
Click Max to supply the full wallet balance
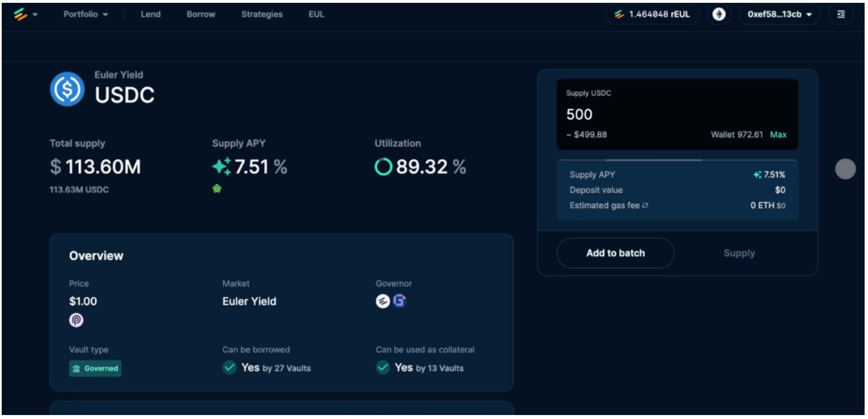point(778,135)
